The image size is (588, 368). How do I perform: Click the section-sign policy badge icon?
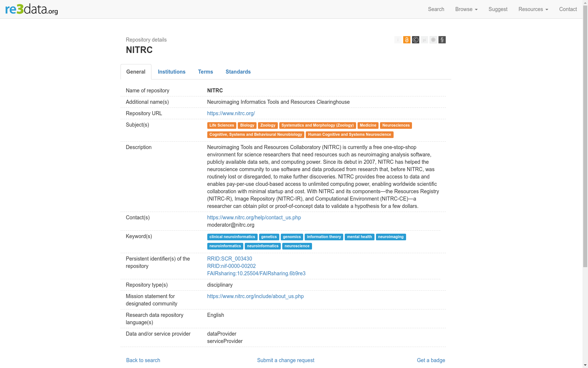pyautogui.click(x=442, y=40)
